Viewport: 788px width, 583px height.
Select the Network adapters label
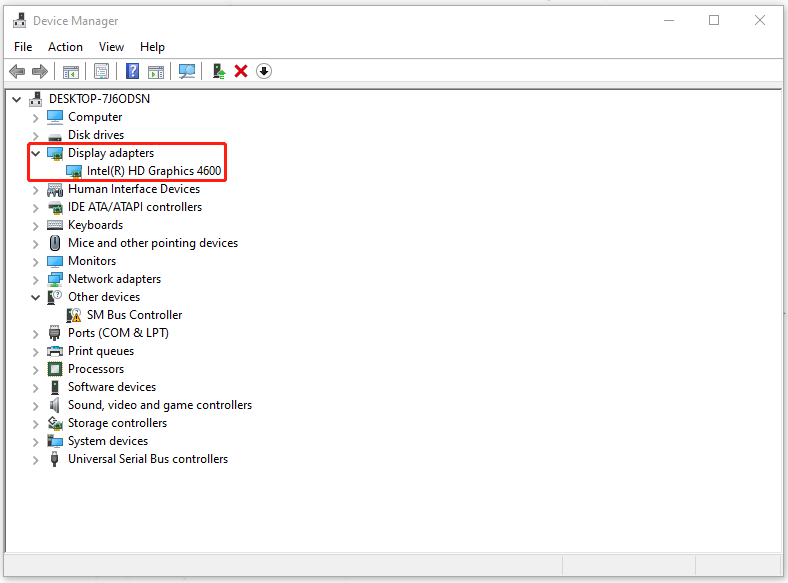coord(115,279)
